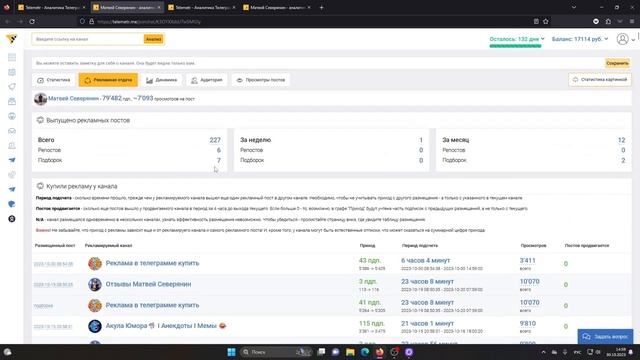The width and height of the screenshot is (640, 360).
Task: Click the Akula Yumora channel avatar
Action: (x=95, y=326)
